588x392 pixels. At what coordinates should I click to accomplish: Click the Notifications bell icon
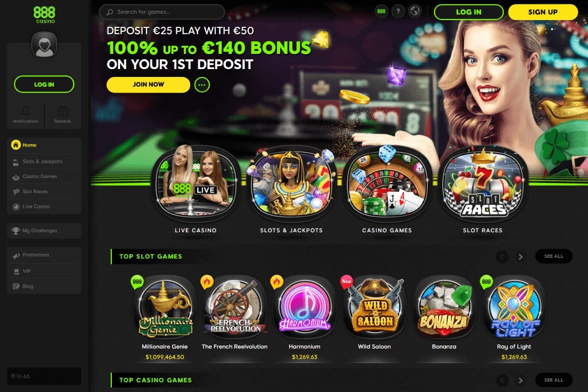pos(25,111)
